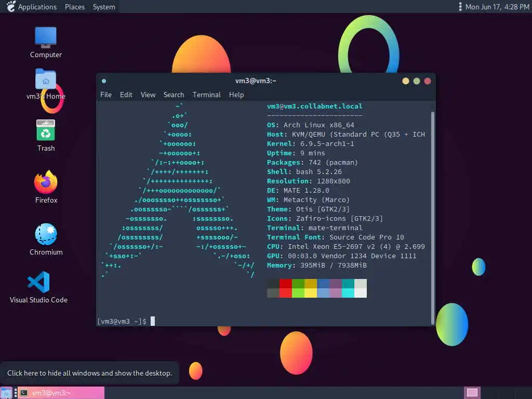The width and height of the screenshot is (532, 399).
Task: Click the terminal icon in taskbar entry
Action: coord(24,393)
